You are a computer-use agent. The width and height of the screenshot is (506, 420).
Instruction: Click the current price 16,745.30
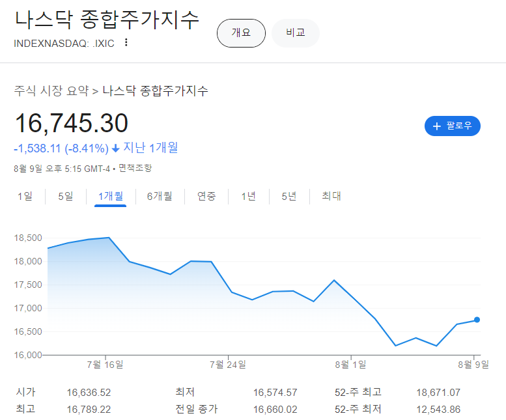(72, 123)
